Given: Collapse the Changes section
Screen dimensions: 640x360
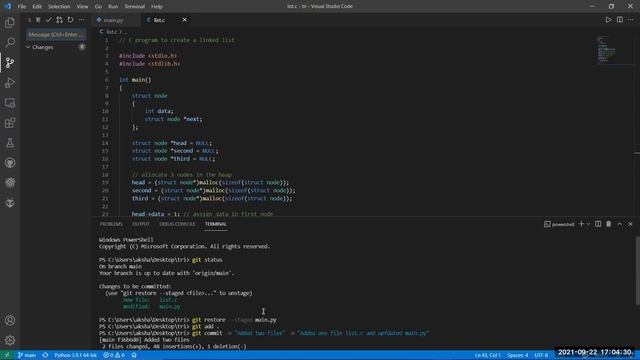Looking at the screenshot, I should [28, 47].
